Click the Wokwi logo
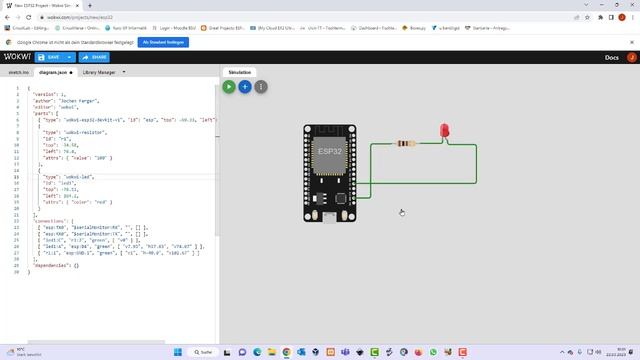The height and width of the screenshot is (360, 640). pyautogui.click(x=17, y=57)
